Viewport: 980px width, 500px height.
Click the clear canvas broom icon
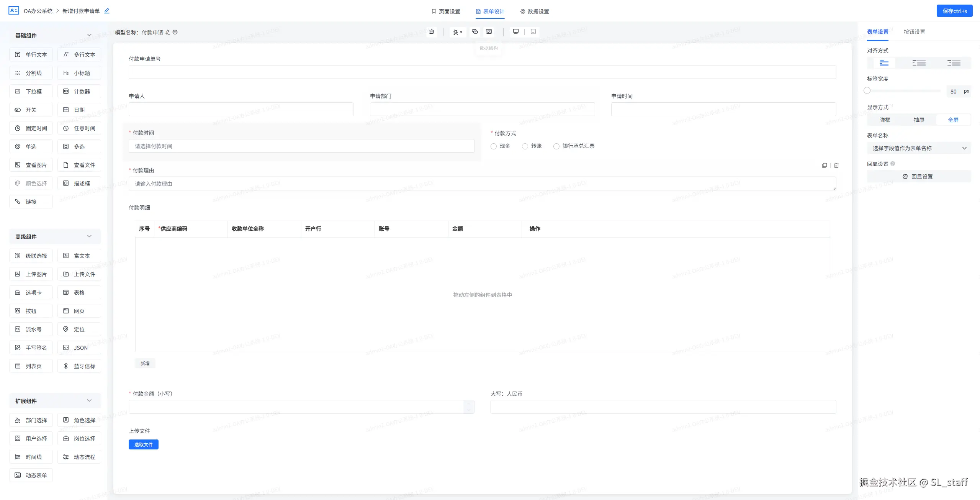[432, 32]
